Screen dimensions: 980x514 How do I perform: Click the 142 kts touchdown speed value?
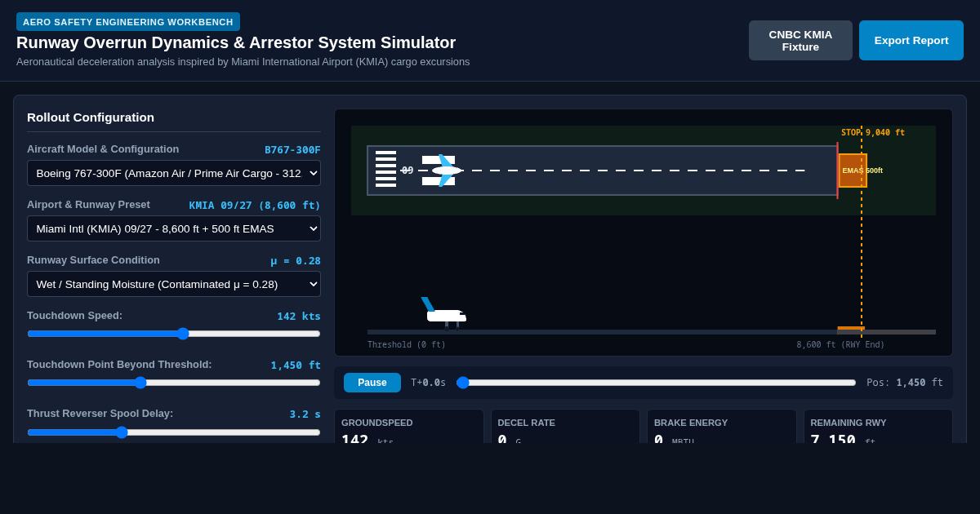point(299,316)
